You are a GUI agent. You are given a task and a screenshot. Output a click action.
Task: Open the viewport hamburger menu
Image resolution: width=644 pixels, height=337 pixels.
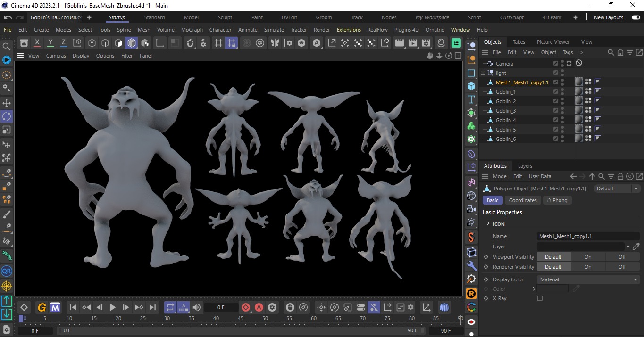click(20, 55)
